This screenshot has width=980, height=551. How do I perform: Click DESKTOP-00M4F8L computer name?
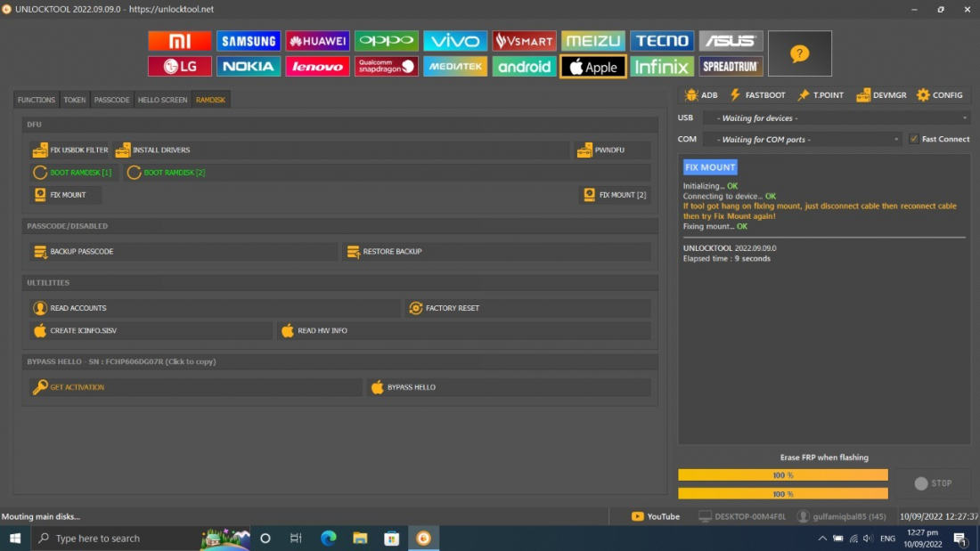coord(742,516)
